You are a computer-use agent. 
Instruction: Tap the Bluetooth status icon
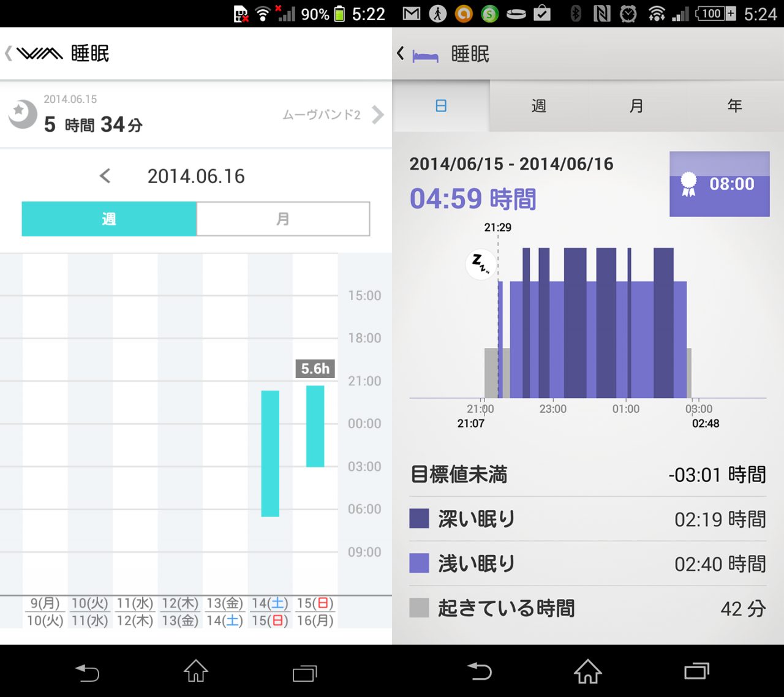576,13
